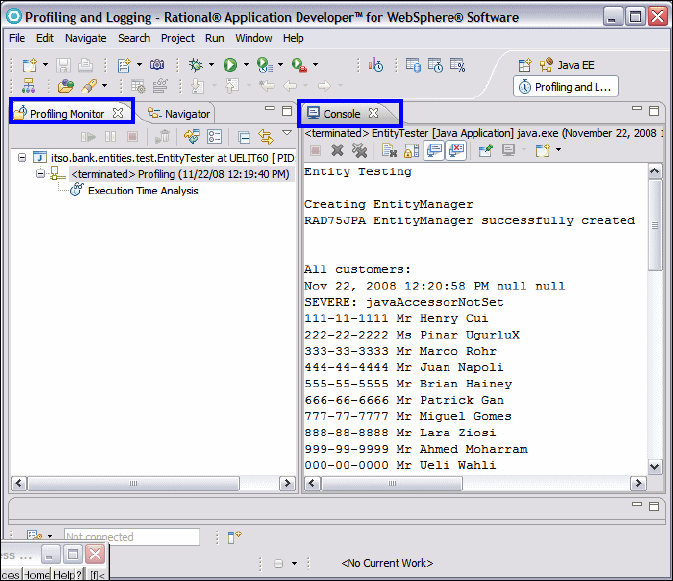Click the open perspective icon beside Java EE
673x581 pixels.
(x=524, y=65)
